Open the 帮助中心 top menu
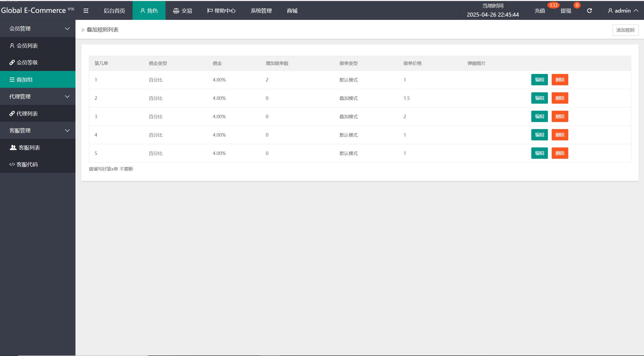 [221, 11]
